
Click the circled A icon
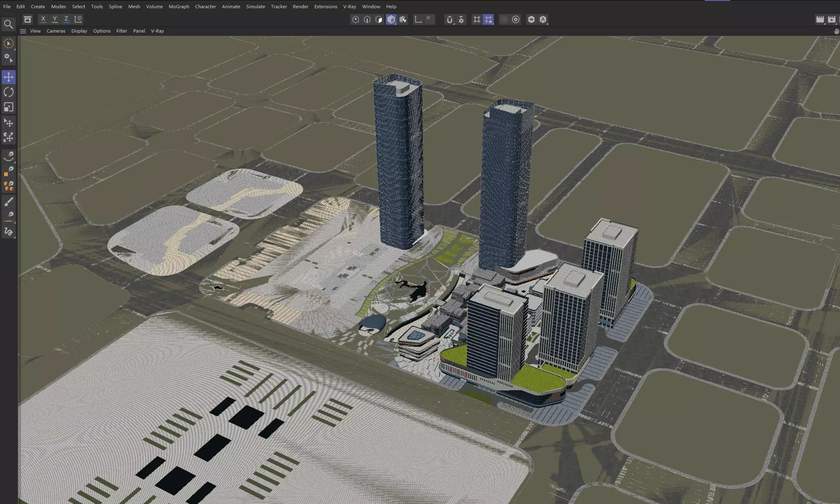(543, 19)
